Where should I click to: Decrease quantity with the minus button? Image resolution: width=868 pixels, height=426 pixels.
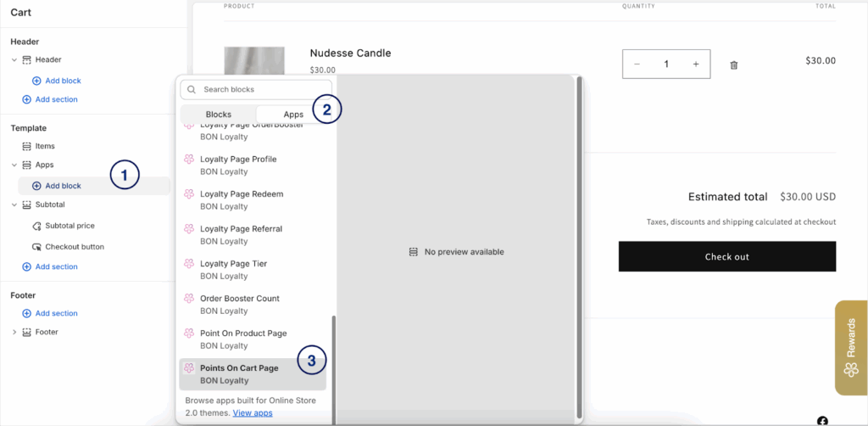637,64
